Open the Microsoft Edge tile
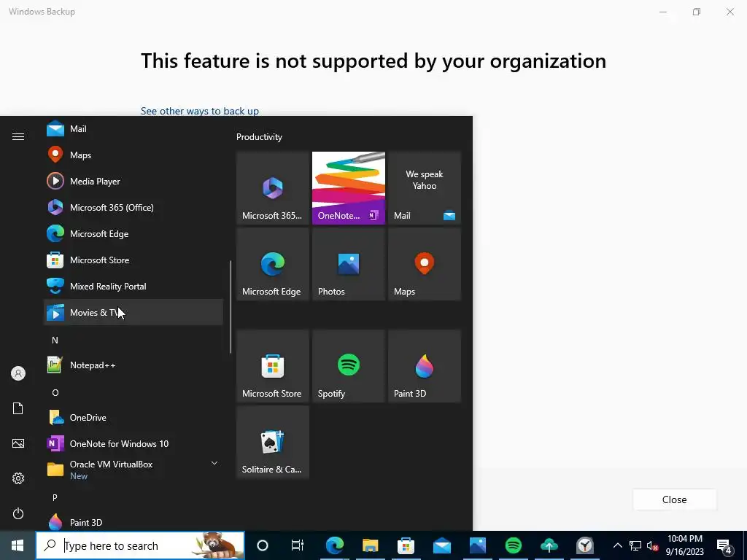 (273, 264)
